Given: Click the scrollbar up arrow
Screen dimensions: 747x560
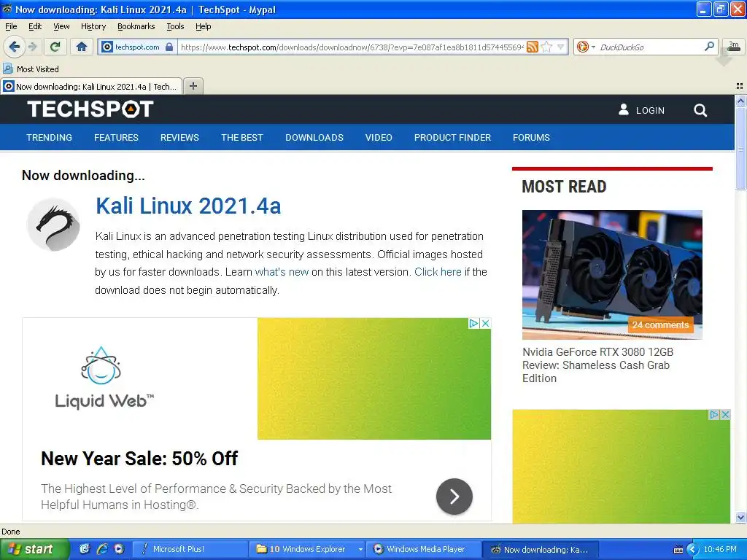Looking at the screenshot, I should 740,101.
